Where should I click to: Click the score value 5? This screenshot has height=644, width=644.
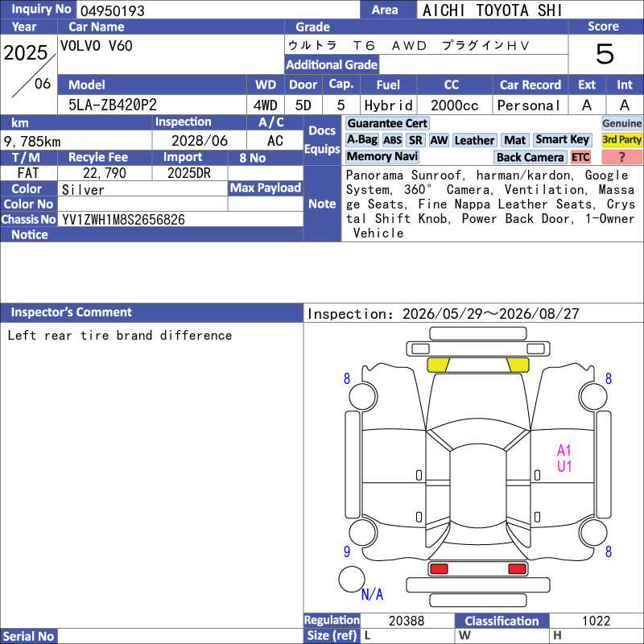pyautogui.click(x=605, y=54)
